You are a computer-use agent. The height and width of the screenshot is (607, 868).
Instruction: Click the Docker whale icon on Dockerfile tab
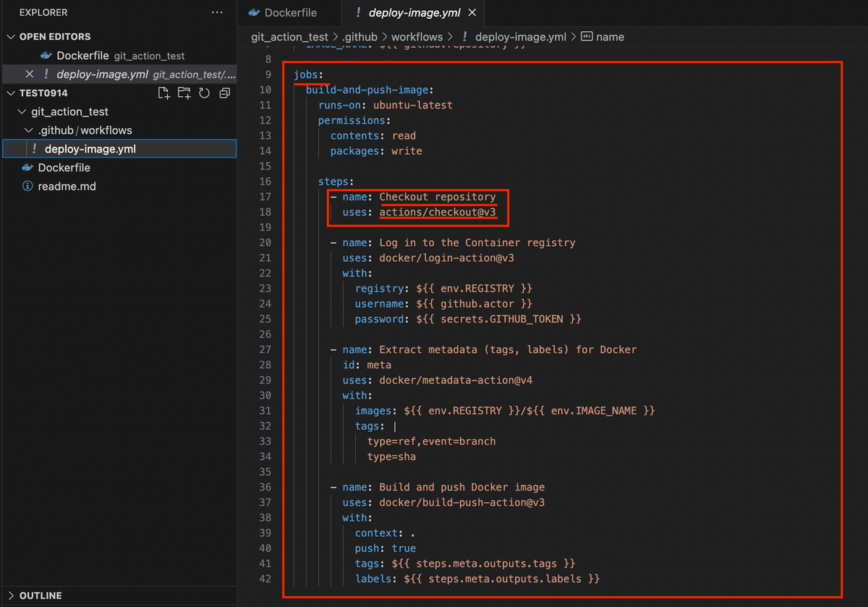click(254, 12)
